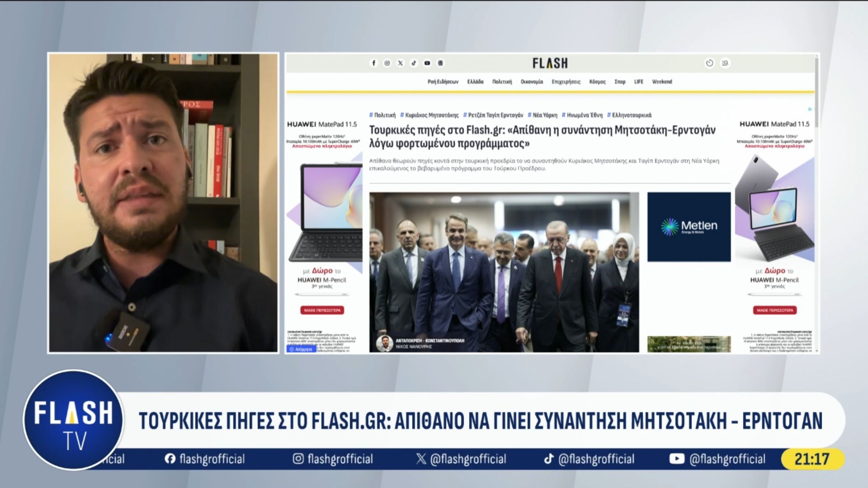Click the ΑΝΤΑΠΟΚΡΙΣΗ - ΚΩΝΣΤΑΝΤΙΝΟΥΠΟΛΗ label
The image size is (868, 488).
point(430,341)
